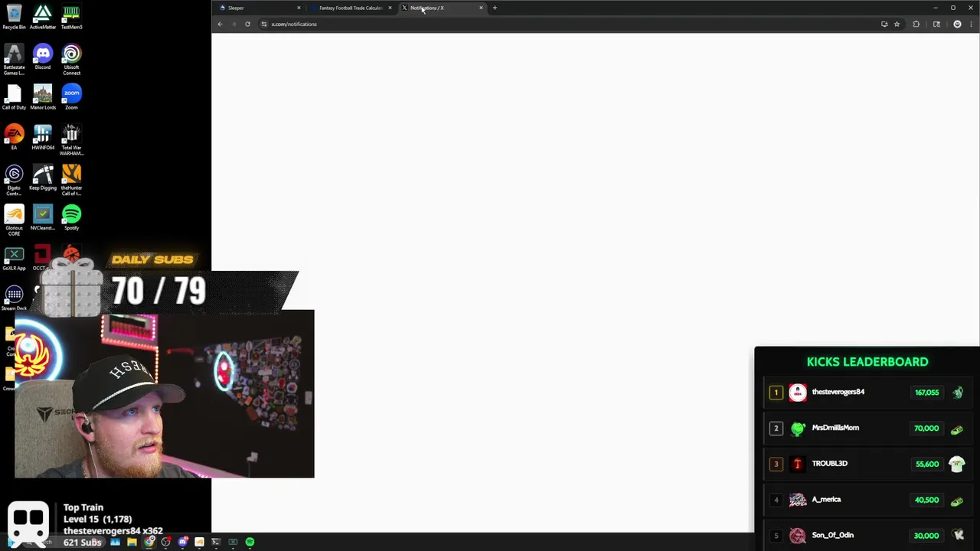Open the Glorious CORE desktop shortcut
This screenshot has width=980, height=551.
14,220
